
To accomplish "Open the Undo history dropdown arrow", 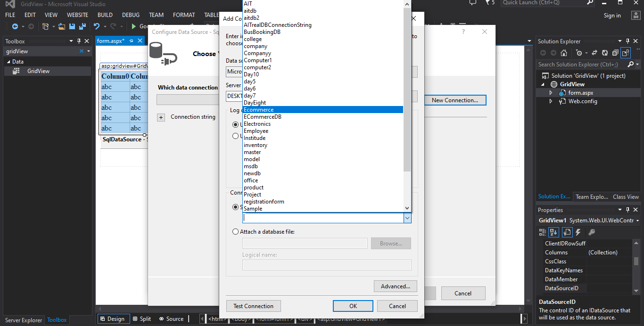I will coord(104,26).
